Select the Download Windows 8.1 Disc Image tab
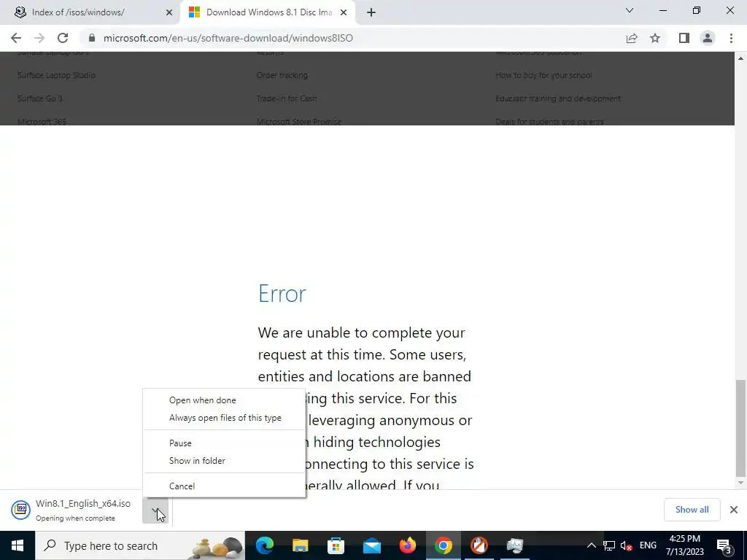 coord(268,12)
